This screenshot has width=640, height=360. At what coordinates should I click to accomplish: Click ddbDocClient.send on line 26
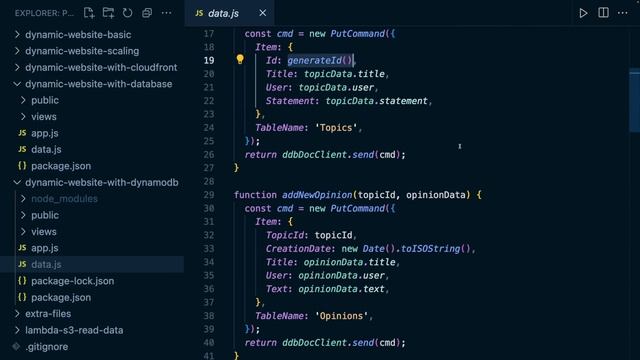coord(328,155)
